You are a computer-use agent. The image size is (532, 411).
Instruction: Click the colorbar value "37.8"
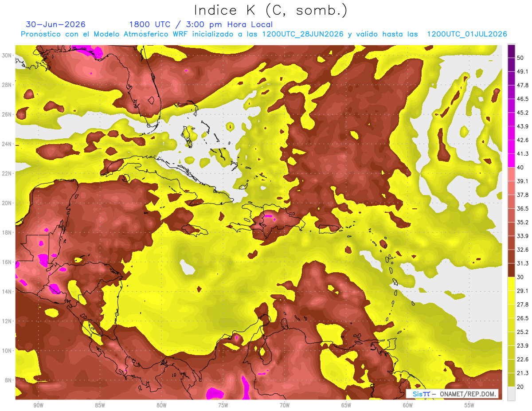click(523, 195)
